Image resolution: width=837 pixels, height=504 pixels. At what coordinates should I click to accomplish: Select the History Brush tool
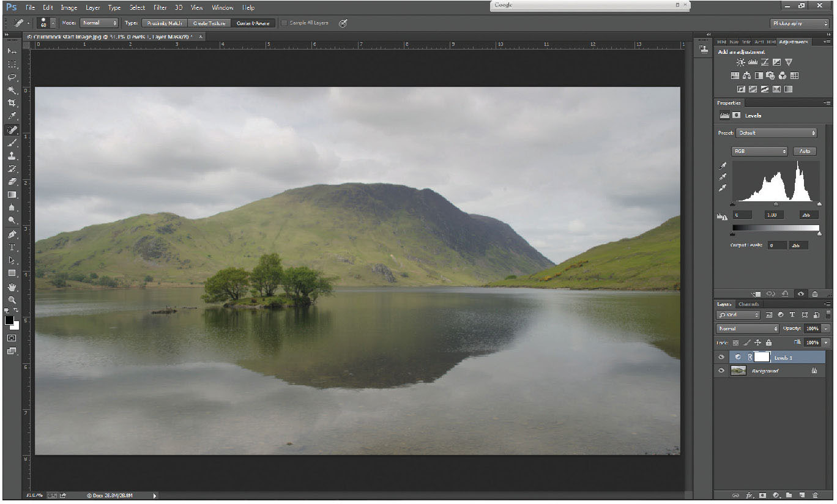(12, 169)
